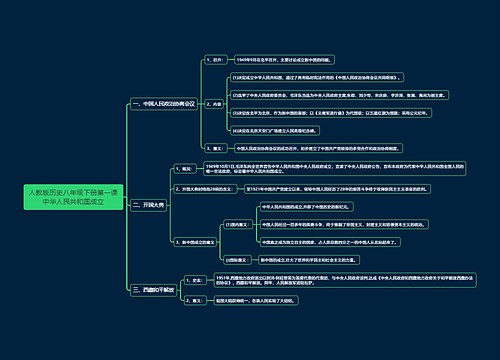Image resolution: width=500 pixels, height=360 pixels.
Task: Select the leaf about 天安门广场 people's heroes monument
Action: coord(275,131)
